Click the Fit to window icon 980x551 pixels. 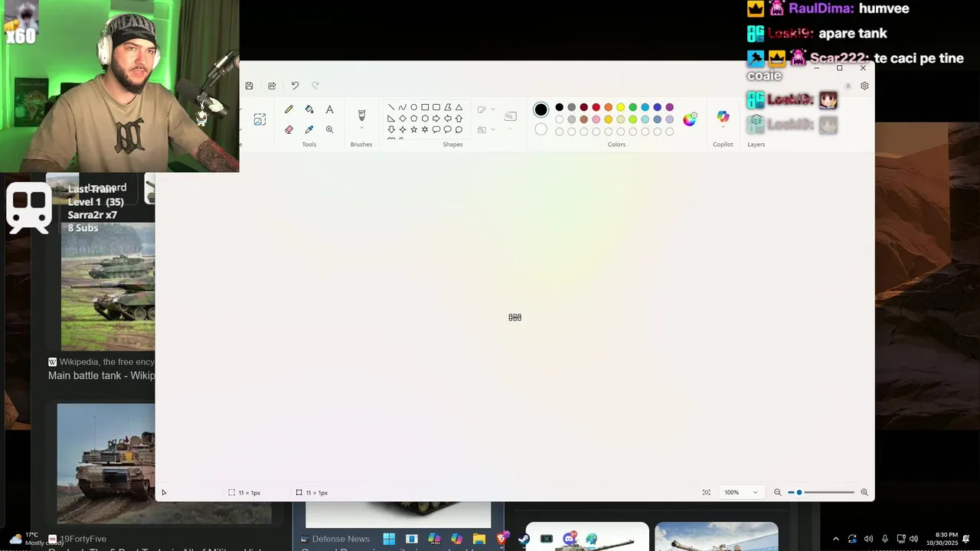pyautogui.click(x=706, y=493)
